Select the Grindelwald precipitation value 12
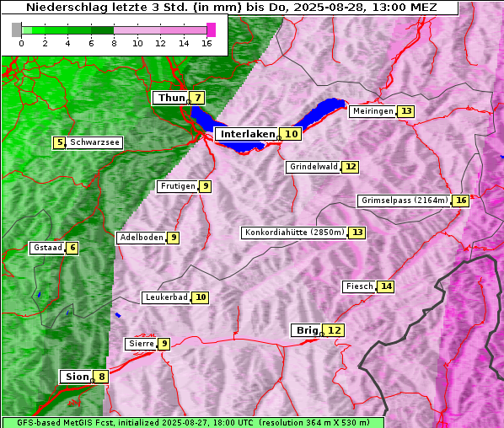504x428 pixels. (351, 167)
